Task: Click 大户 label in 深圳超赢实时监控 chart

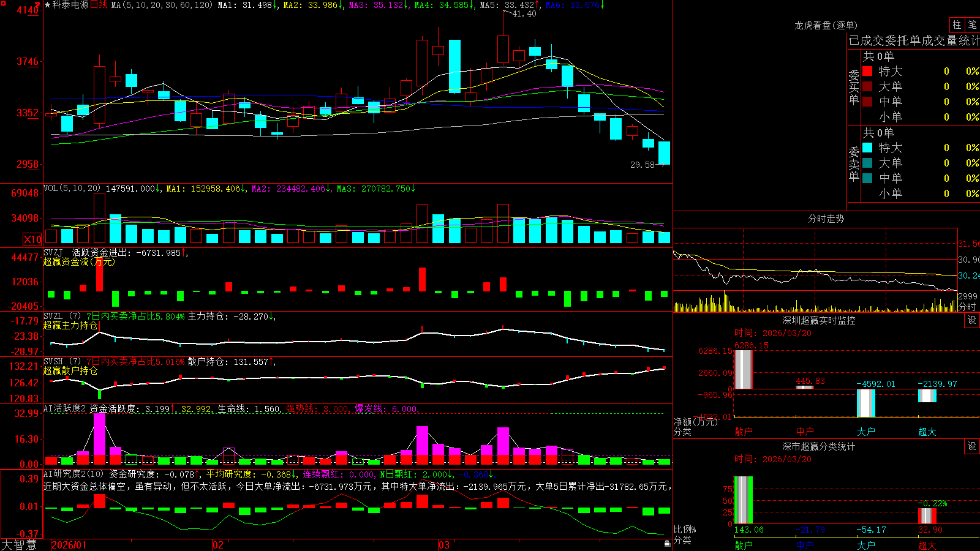Action: click(866, 432)
